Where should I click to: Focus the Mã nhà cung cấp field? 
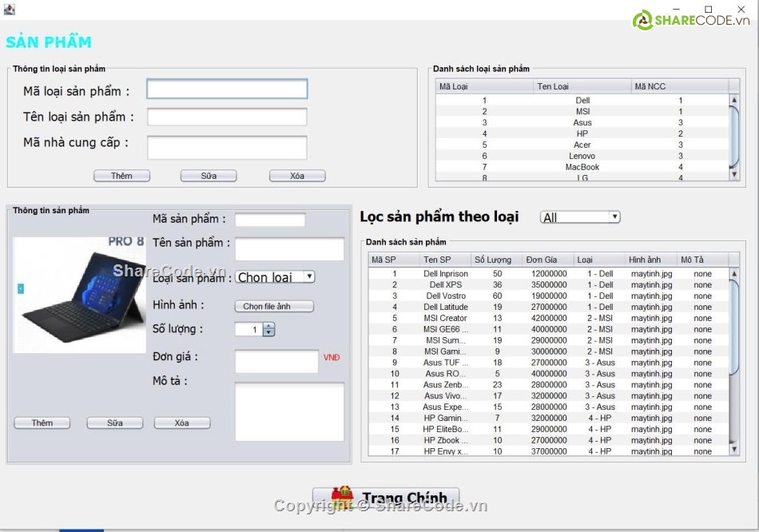[227, 148]
